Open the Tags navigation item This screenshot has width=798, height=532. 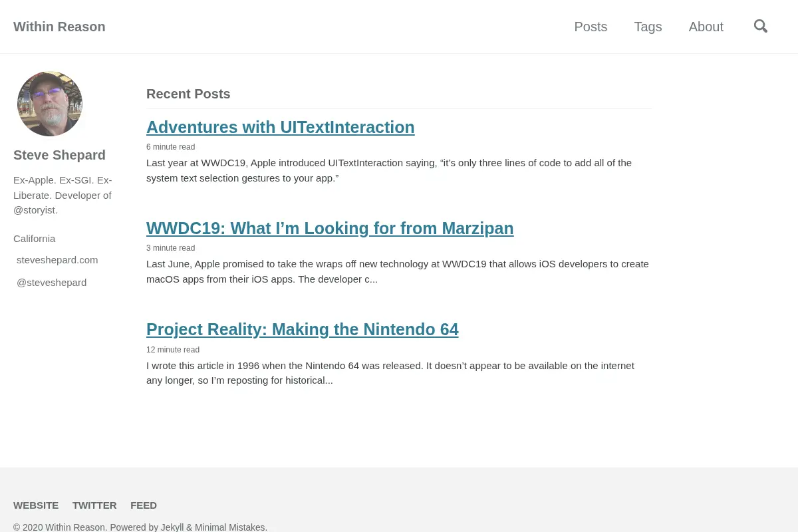click(x=648, y=27)
